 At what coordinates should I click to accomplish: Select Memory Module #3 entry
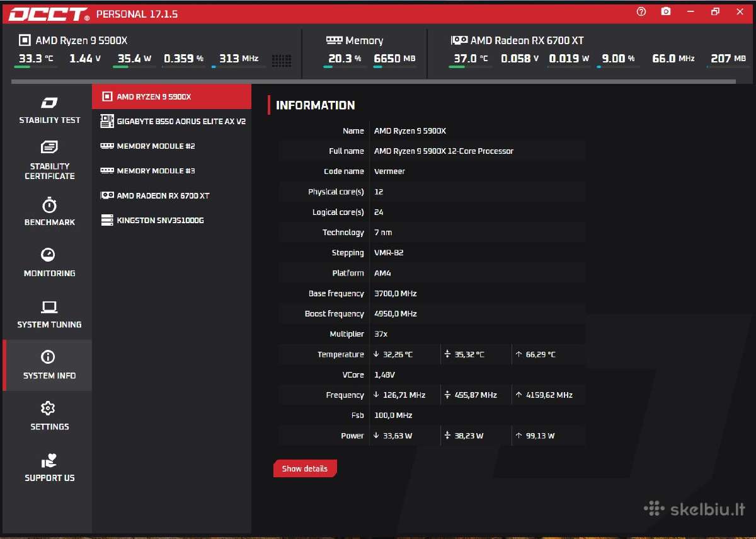coord(171,171)
